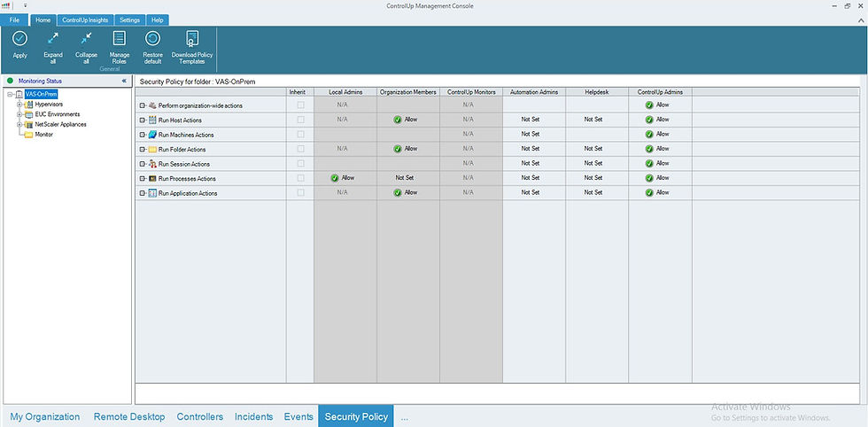Viewport: 868px width, 427px height.
Task: Expand the Run Session Actions row
Action: [x=143, y=164]
